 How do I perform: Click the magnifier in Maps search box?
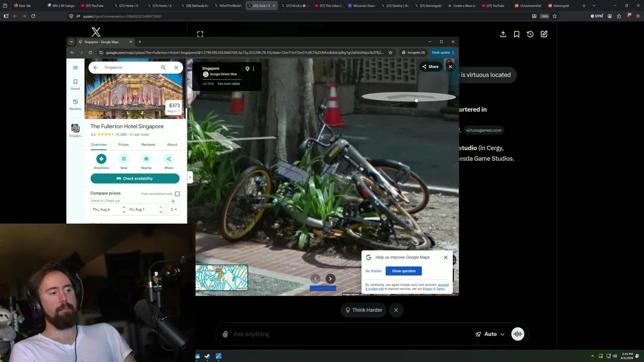(163, 67)
